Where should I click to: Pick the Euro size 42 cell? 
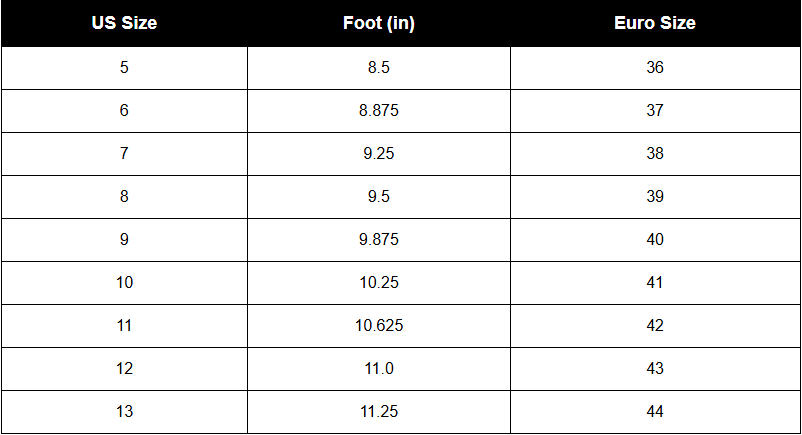(655, 326)
